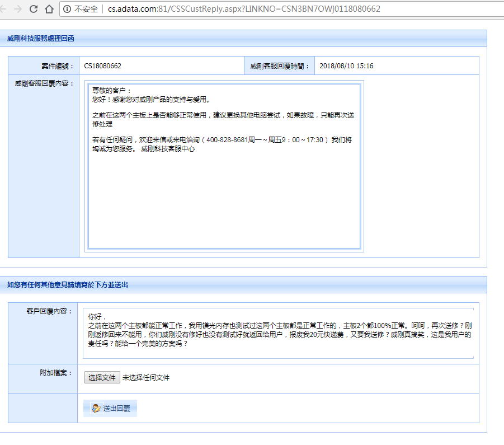Click the browser reload icon

[x=34, y=9]
